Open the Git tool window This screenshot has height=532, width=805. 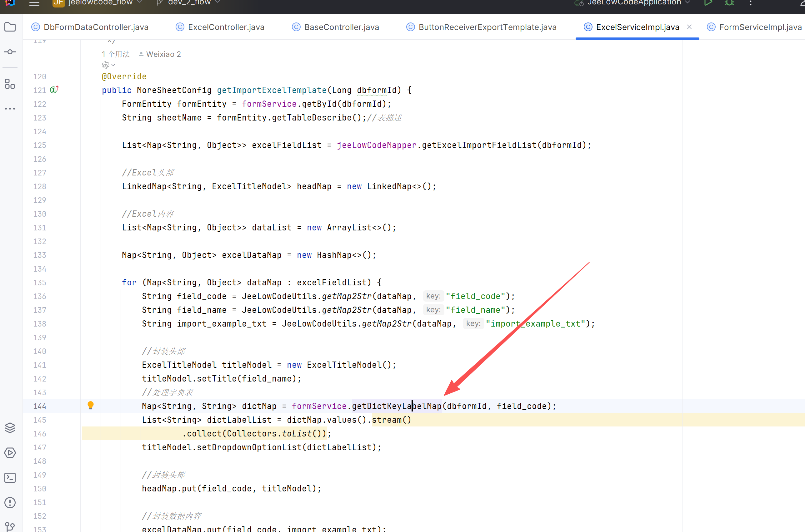10,526
